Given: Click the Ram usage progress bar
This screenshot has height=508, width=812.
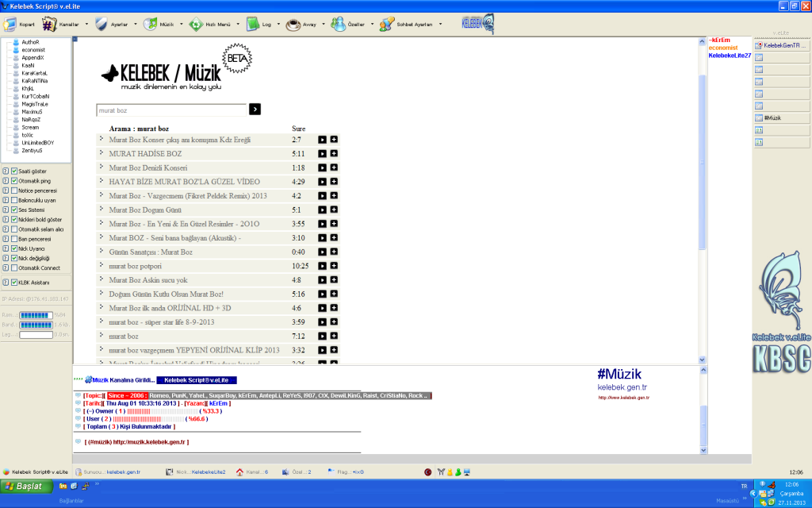Looking at the screenshot, I should point(36,315).
